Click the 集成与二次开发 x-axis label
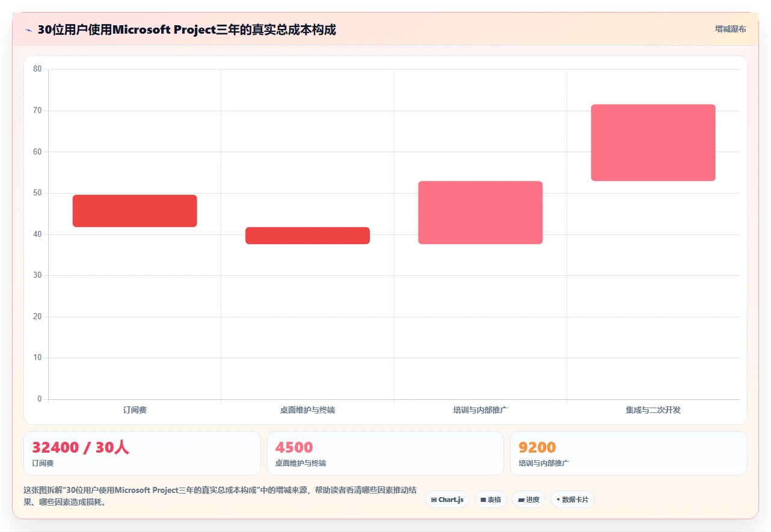Viewport: 771px width, 532px height. pos(653,410)
